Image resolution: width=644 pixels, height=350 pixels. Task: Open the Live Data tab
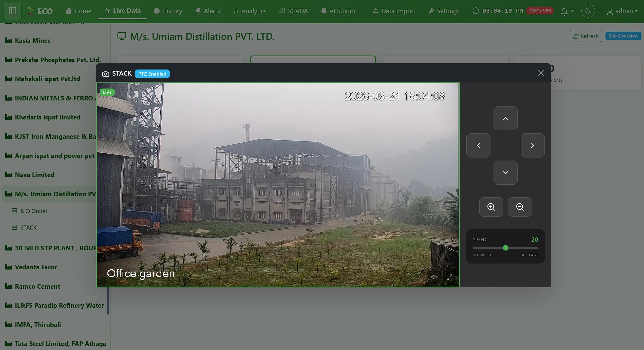pyautogui.click(x=123, y=11)
